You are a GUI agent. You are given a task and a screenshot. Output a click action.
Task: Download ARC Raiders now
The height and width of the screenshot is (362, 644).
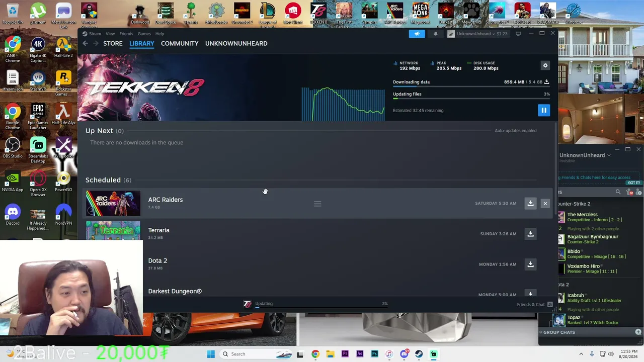coord(530,203)
